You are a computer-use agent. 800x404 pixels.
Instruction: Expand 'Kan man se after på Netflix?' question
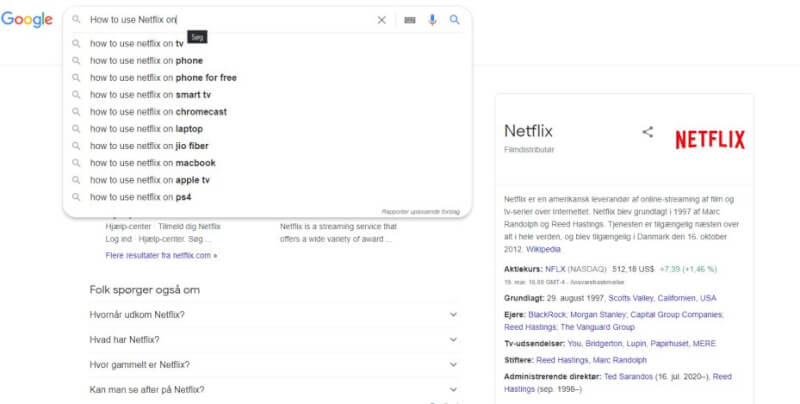tap(273, 390)
